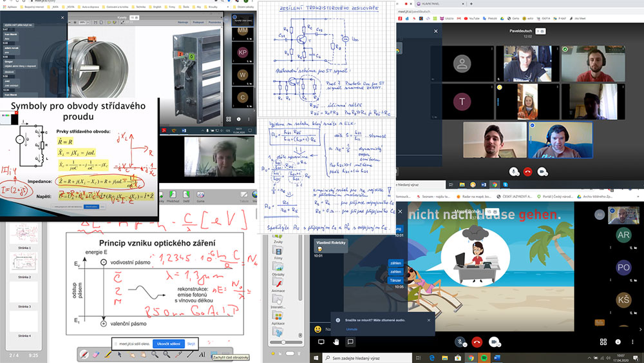Viewport: 644px width, 363px height.
Task: Open emoji picker in the lesson chat box
Action: (x=317, y=329)
